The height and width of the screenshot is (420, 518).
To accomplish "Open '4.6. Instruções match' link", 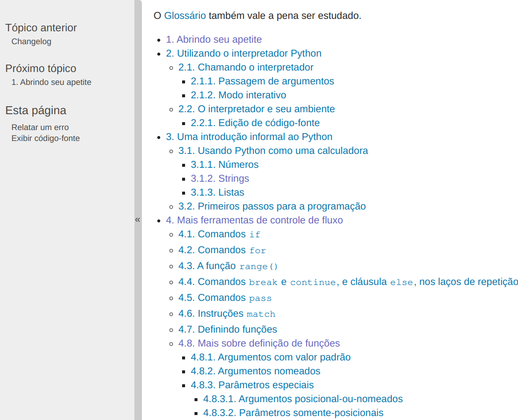I will pos(227,314).
